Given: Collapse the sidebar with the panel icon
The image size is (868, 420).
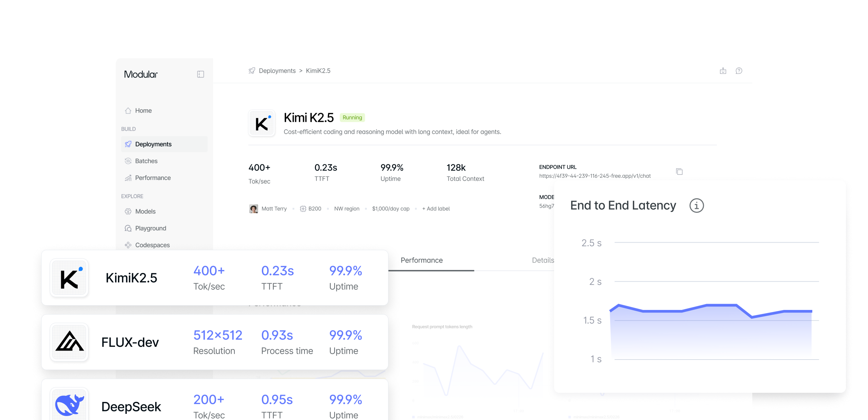Looking at the screenshot, I should click(200, 74).
